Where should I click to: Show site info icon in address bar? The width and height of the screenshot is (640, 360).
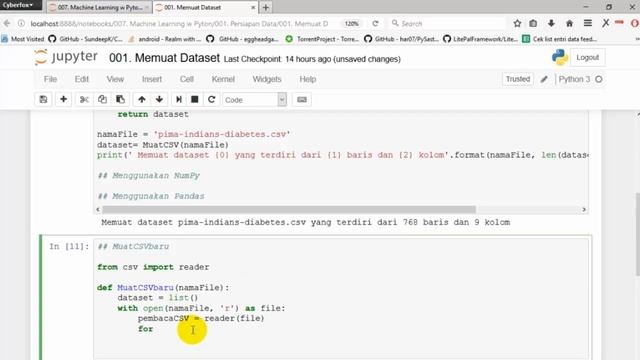[x=21, y=24]
